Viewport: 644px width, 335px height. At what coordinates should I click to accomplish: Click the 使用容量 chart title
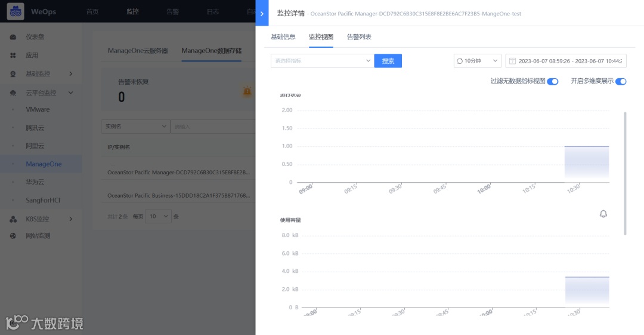click(x=290, y=220)
